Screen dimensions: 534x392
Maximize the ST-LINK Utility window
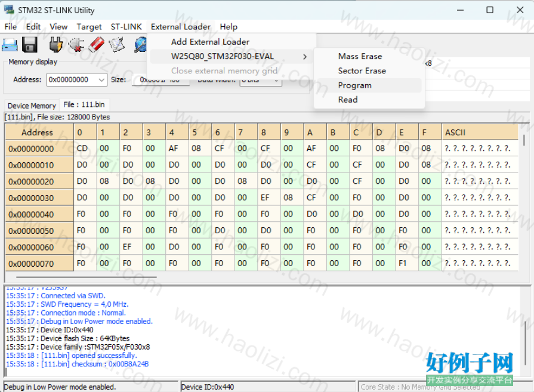click(490, 10)
